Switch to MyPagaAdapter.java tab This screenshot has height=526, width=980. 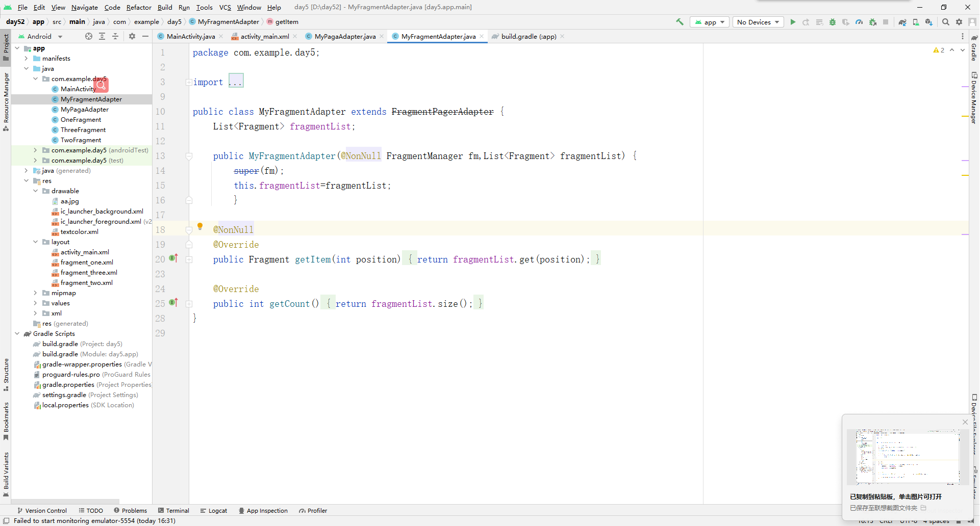[x=344, y=36]
